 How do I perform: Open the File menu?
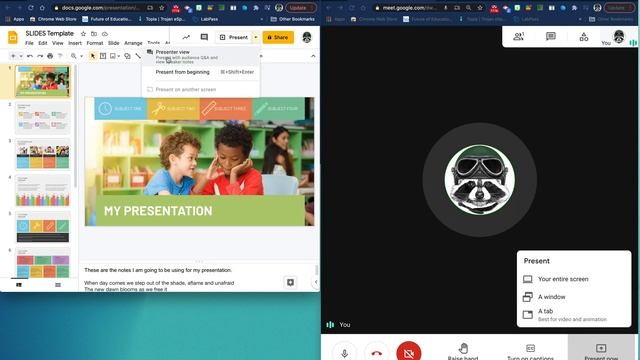click(29, 43)
